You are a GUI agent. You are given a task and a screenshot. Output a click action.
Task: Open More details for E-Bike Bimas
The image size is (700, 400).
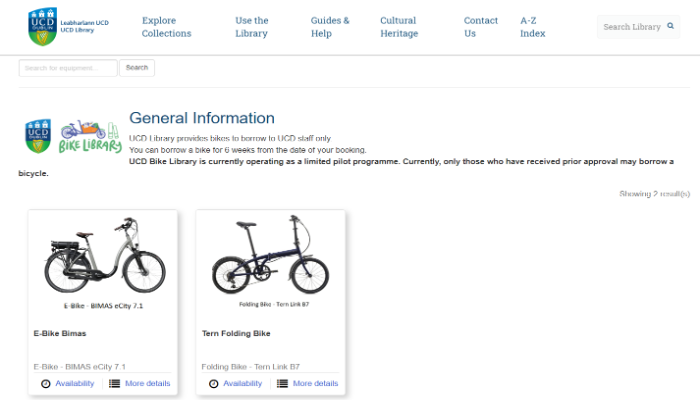tap(147, 383)
